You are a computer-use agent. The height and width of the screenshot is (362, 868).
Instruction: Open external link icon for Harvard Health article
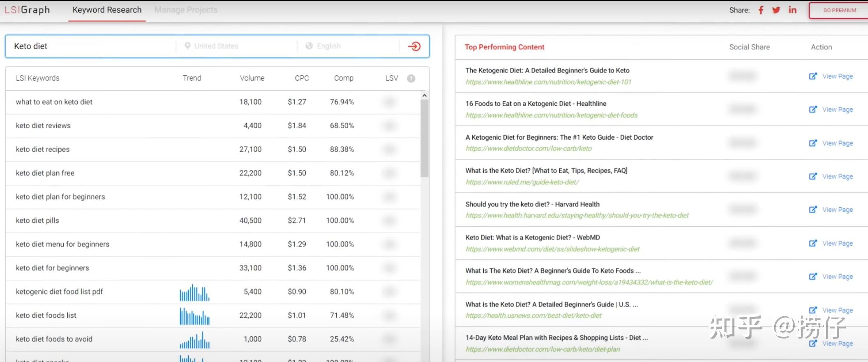[813, 210]
